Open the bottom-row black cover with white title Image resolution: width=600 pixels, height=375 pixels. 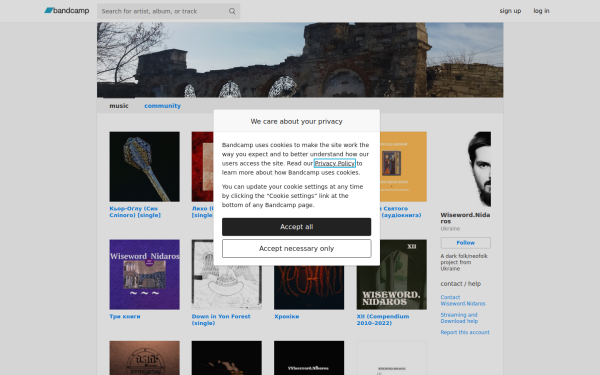click(x=309, y=358)
